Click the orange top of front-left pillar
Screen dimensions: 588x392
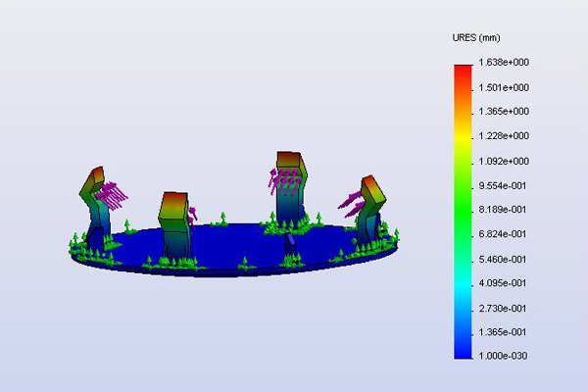174,202
